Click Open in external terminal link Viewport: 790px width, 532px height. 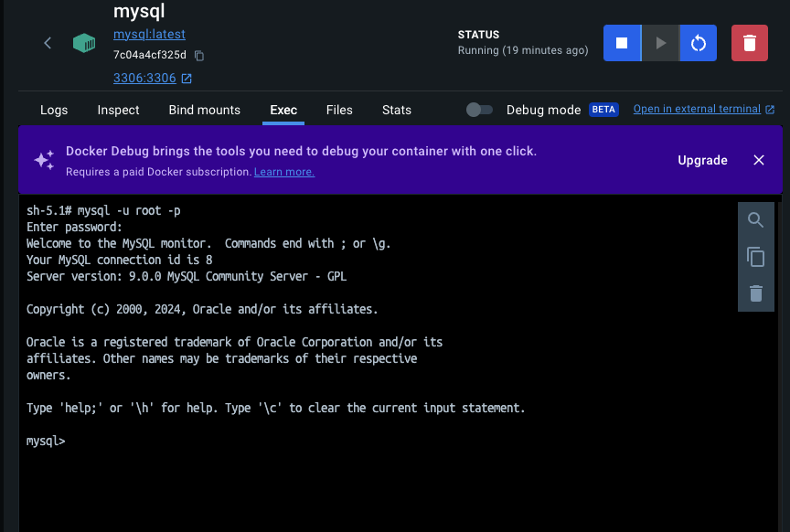(697, 109)
